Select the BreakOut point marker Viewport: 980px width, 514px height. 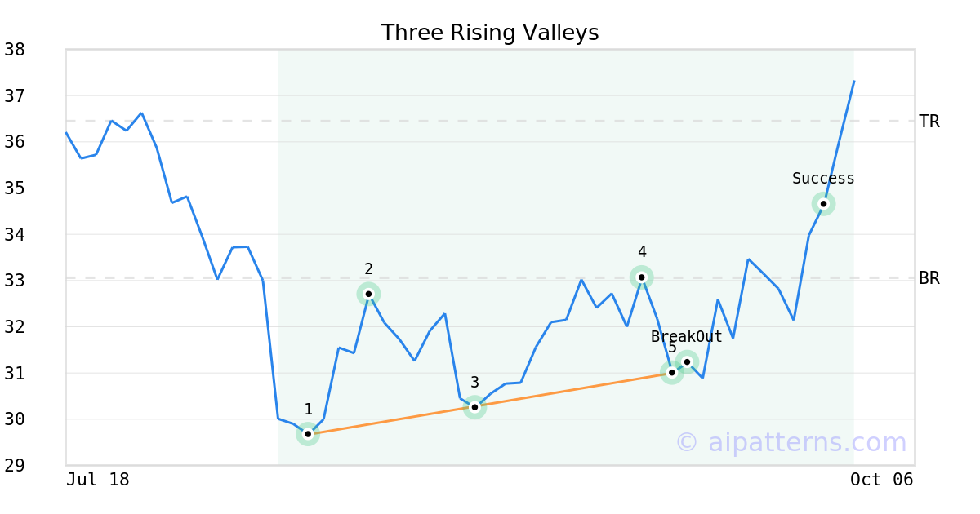pyautogui.click(x=687, y=361)
